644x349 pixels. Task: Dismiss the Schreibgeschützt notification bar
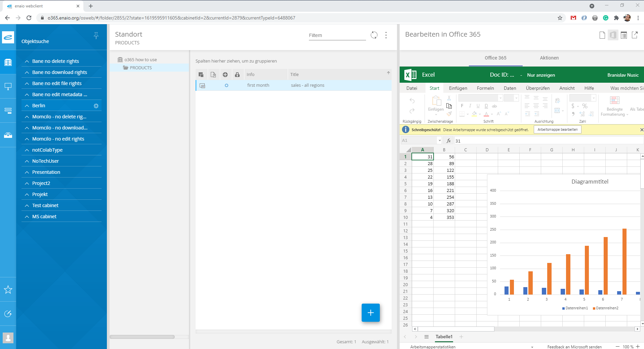(642, 130)
